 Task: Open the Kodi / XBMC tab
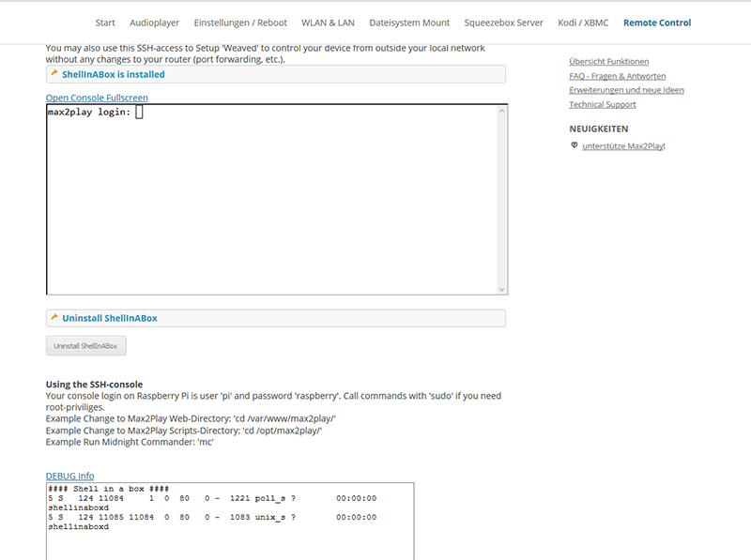point(583,23)
